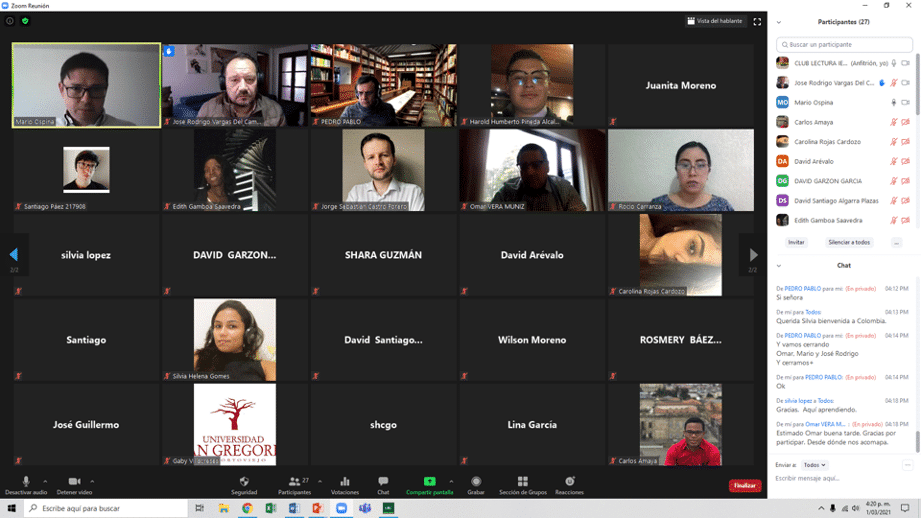Click the Compartir pantalla share icon
Viewport: 922px width, 518px height.
(x=429, y=485)
